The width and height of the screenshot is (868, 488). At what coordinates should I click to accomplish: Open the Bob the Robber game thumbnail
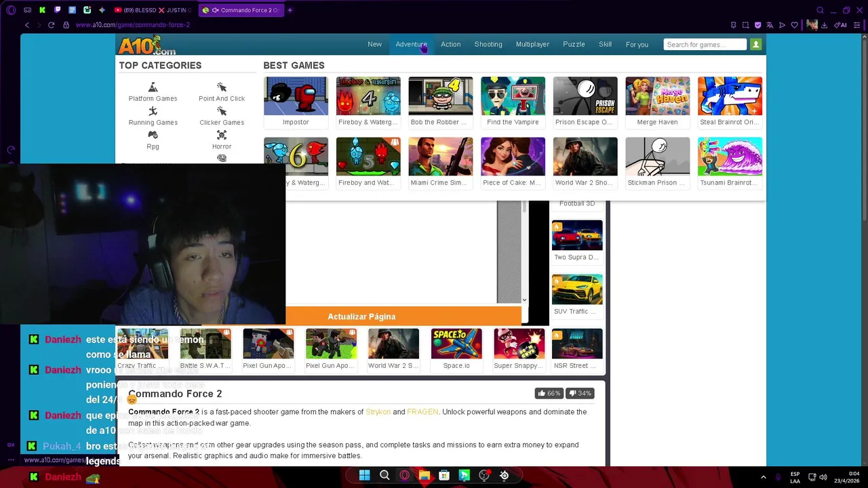pos(440,96)
